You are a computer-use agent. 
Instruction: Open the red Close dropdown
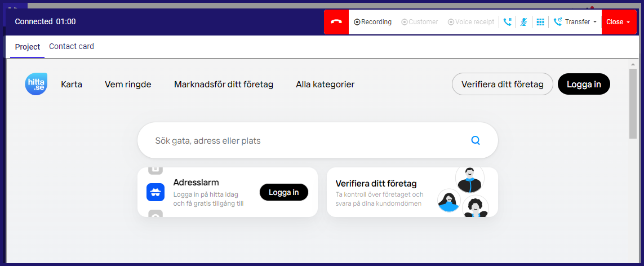618,22
